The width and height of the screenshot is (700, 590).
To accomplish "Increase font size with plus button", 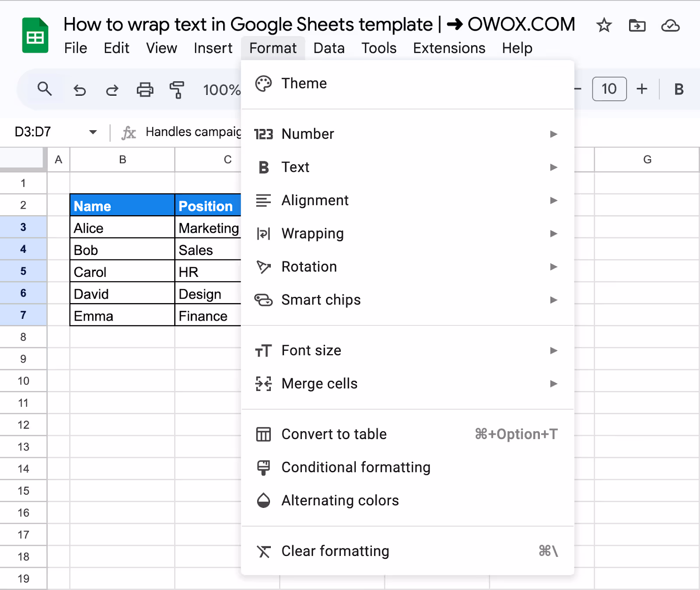I will [x=642, y=89].
